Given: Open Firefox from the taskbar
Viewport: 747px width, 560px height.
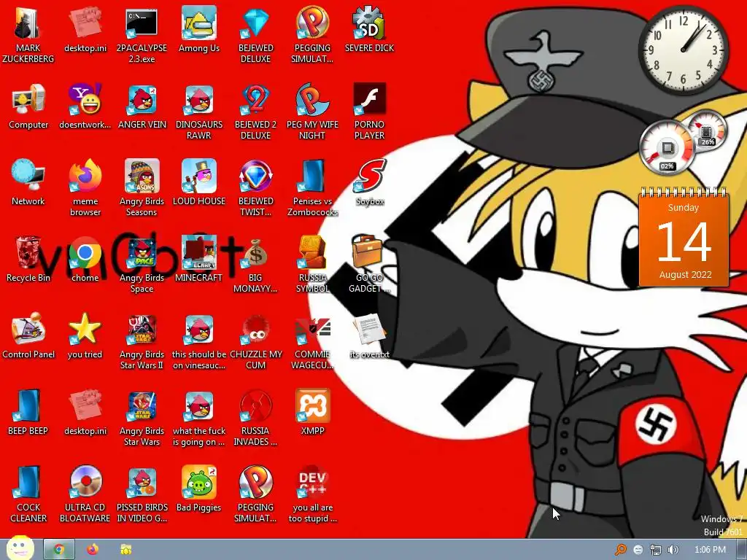Looking at the screenshot, I should click(93, 550).
